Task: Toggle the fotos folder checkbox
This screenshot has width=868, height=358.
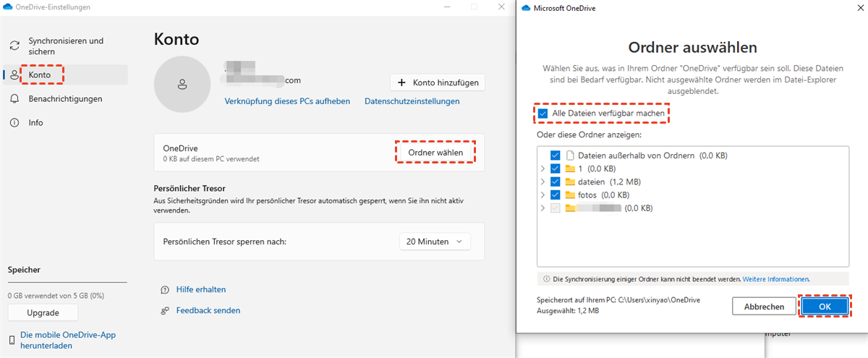Action: click(555, 195)
